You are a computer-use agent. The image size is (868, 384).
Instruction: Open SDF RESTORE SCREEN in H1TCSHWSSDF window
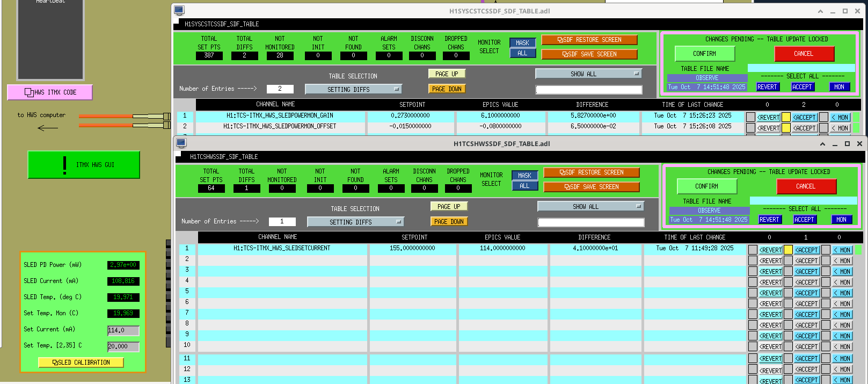[x=591, y=172]
